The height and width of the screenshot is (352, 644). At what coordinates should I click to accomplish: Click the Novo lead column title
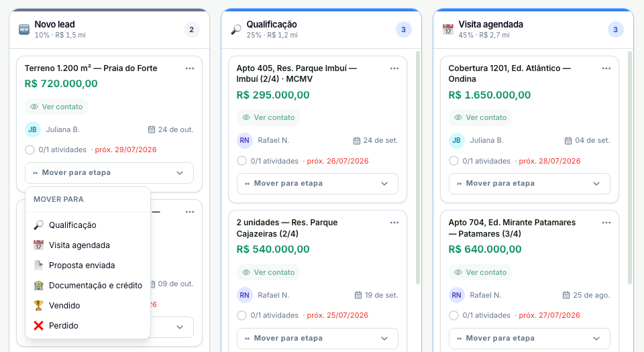(x=54, y=25)
